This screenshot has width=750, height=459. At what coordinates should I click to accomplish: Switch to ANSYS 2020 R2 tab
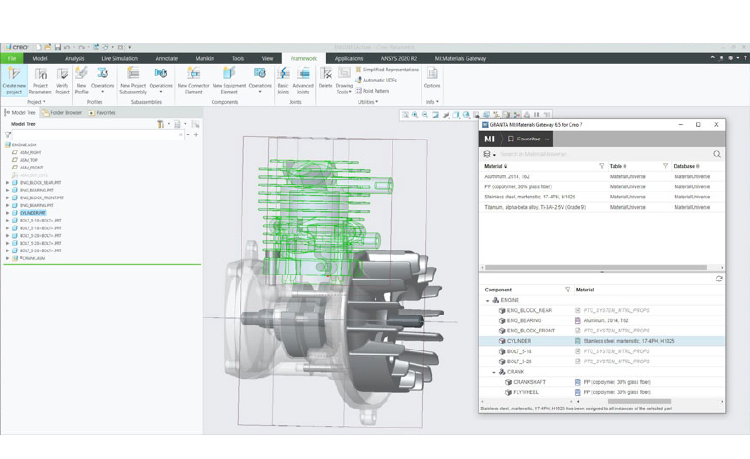(x=398, y=58)
